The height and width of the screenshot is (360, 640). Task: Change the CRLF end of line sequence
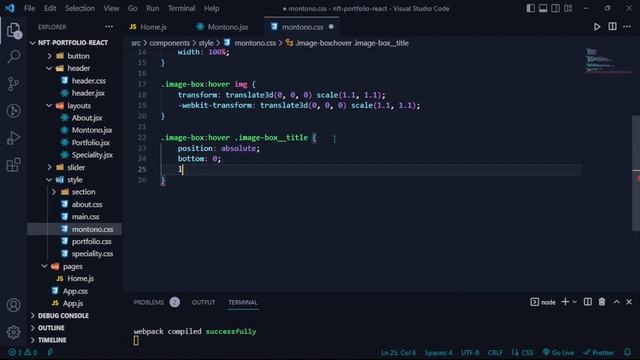pyautogui.click(x=495, y=353)
